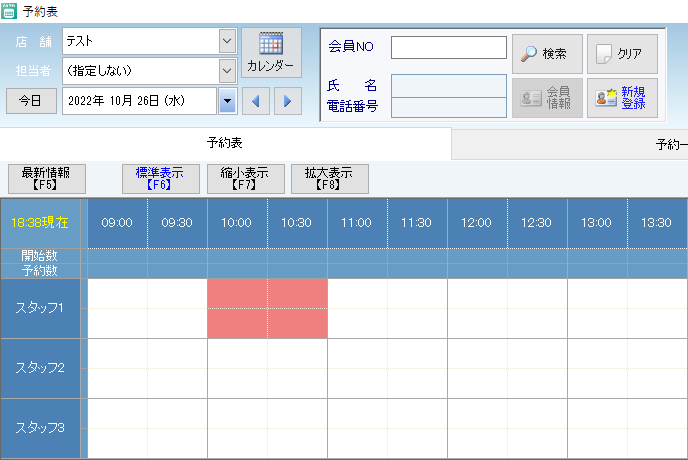Click the 予約表 app icon in title bar
The height and width of the screenshot is (460, 688).
pos(9,11)
